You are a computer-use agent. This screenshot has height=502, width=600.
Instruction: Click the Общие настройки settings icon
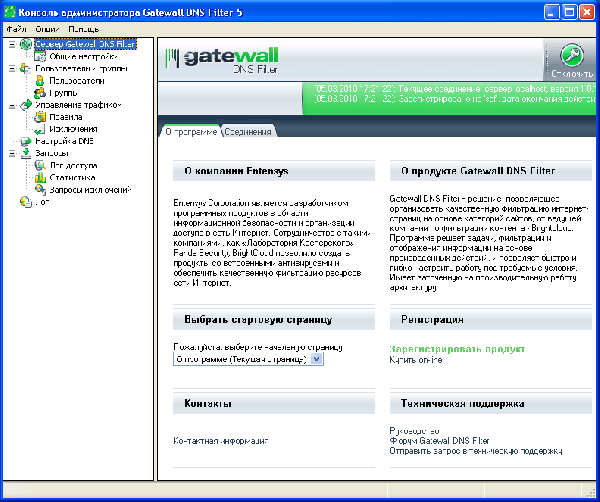40,57
